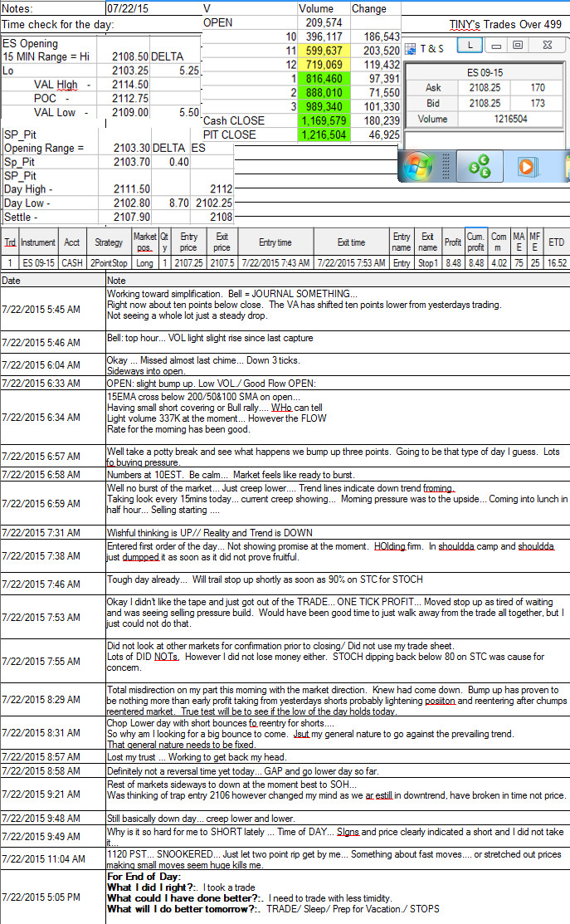Select the 7/22/2015 5:05 PM date cell
Viewport: 570px width, 924px height.
coord(53,897)
